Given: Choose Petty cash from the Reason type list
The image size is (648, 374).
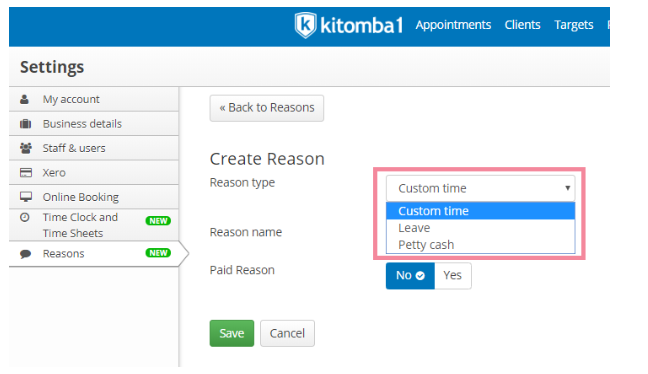Looking at the screenshot, I should 480,245.
